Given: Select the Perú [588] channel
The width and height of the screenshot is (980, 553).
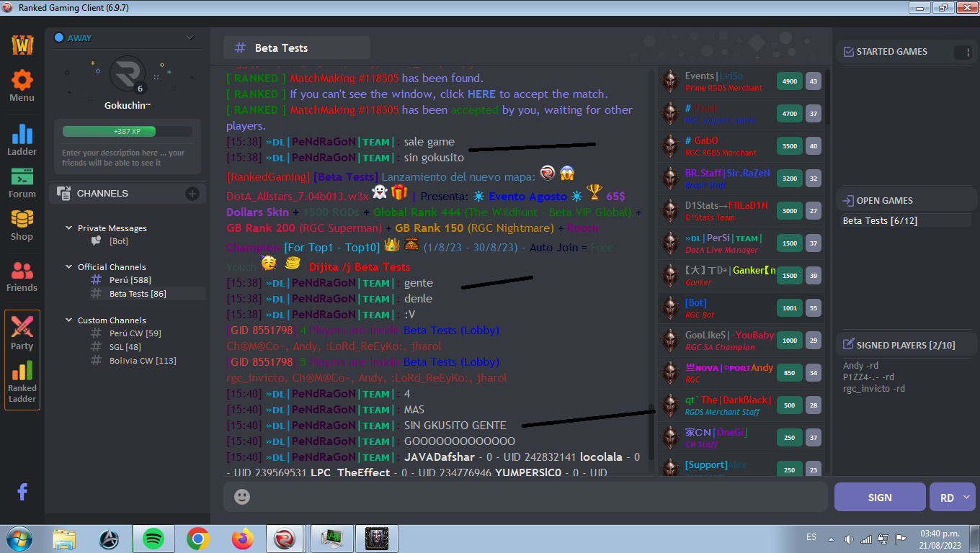Looking at the screenshot, I should (x=130, y=279).
